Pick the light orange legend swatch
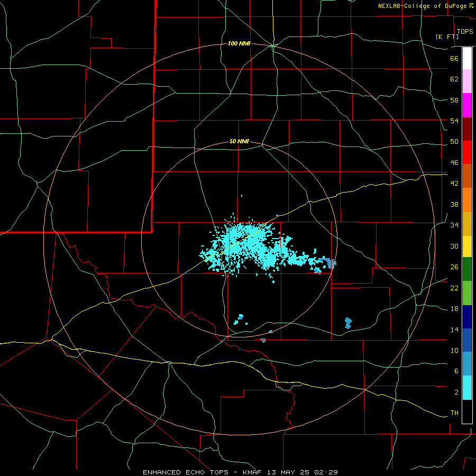476x476 pixels. [467, 200]
